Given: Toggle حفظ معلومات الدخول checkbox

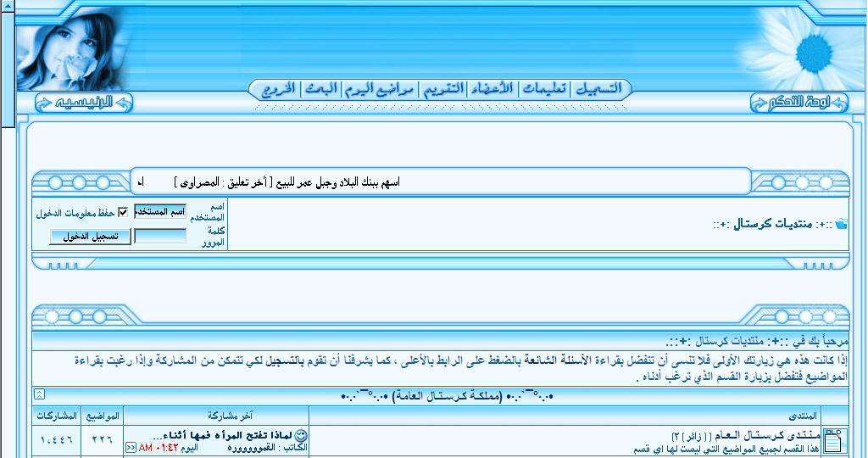Looking at the screenshot, I should [123, 212].
